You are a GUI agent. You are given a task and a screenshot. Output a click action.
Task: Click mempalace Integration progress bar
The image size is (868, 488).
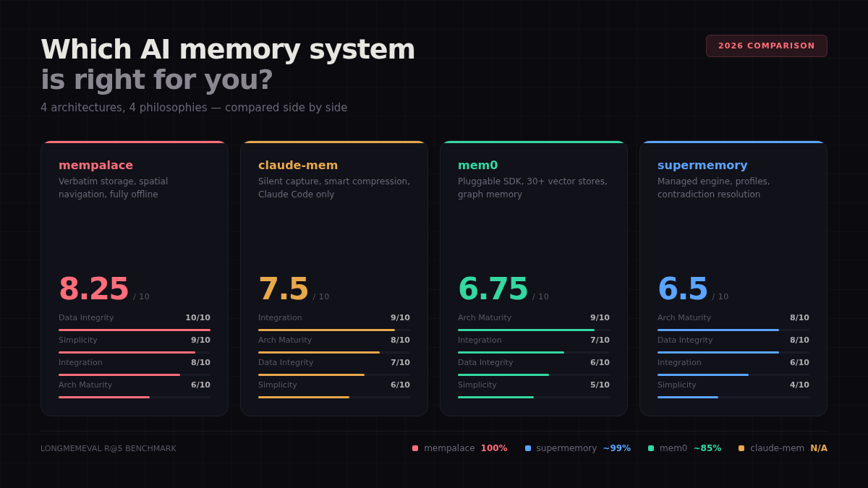tap(135, 374)
